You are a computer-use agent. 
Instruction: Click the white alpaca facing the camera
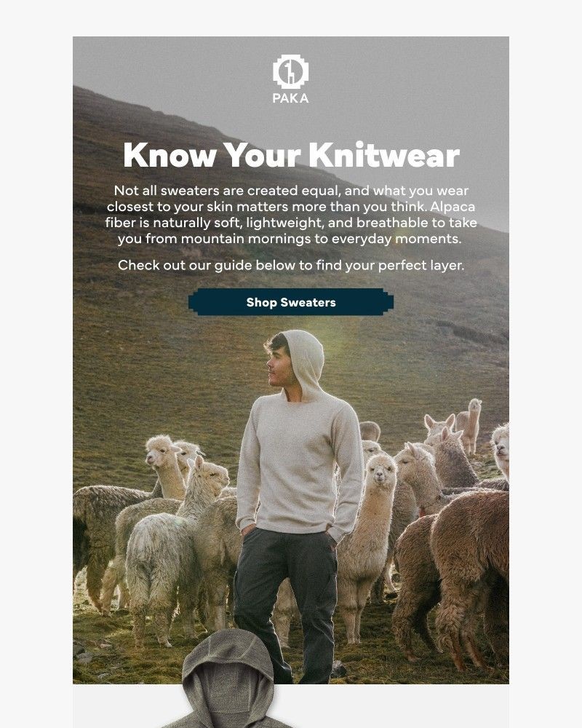(x=371, y=534)
